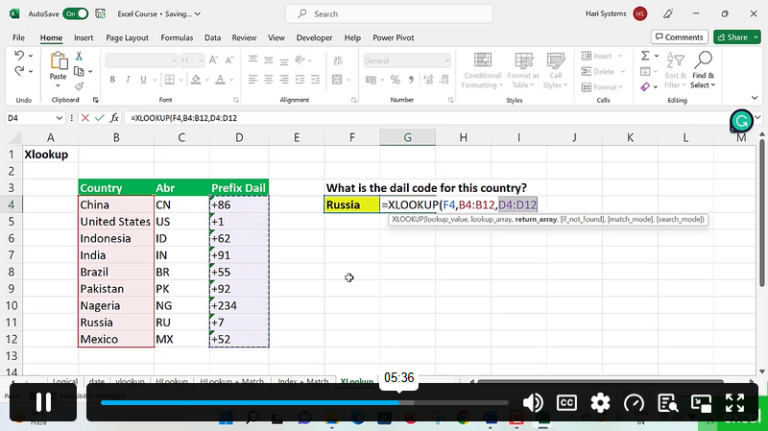Expand the Undo history dropdown arrow
The height and width of the screenshot is (431, 768).
[31, 56]
